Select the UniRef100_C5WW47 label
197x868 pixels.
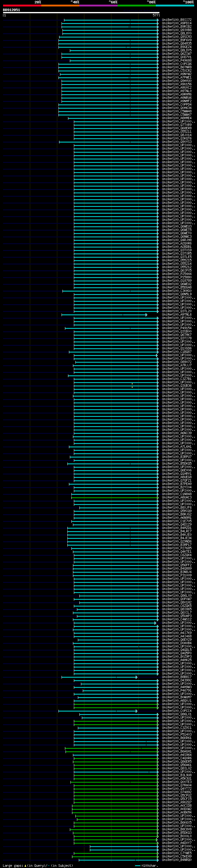point(176,115)
